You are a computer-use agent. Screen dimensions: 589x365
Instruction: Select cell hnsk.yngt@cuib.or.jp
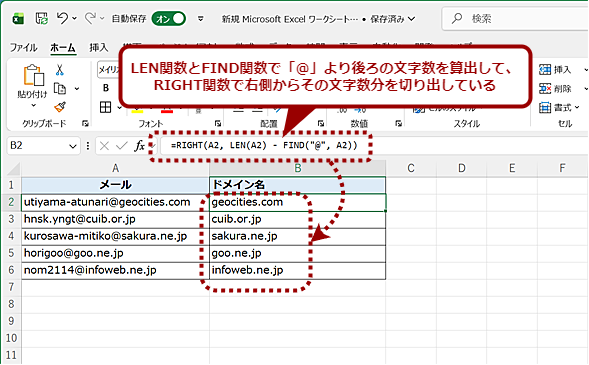[115, 219]
